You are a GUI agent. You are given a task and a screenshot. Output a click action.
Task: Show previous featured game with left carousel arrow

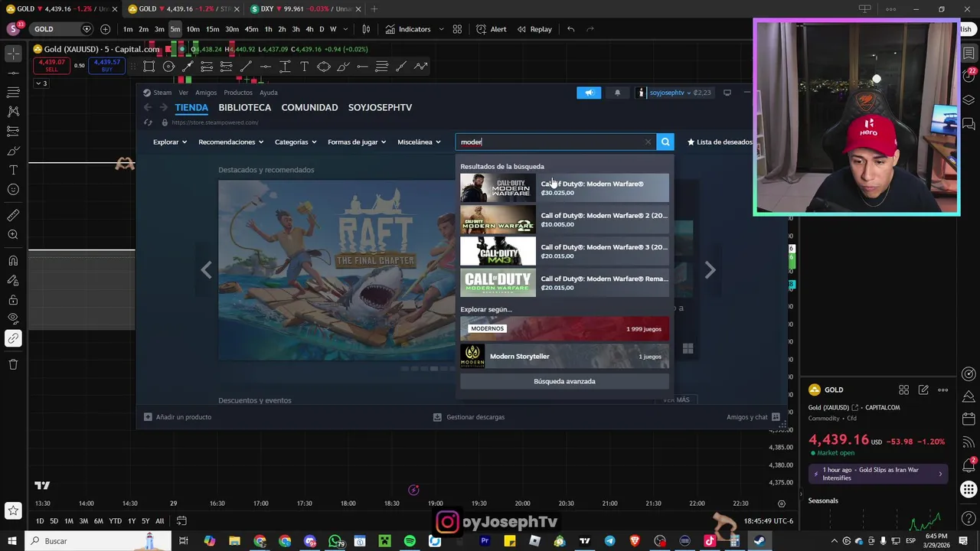(206, 269)
